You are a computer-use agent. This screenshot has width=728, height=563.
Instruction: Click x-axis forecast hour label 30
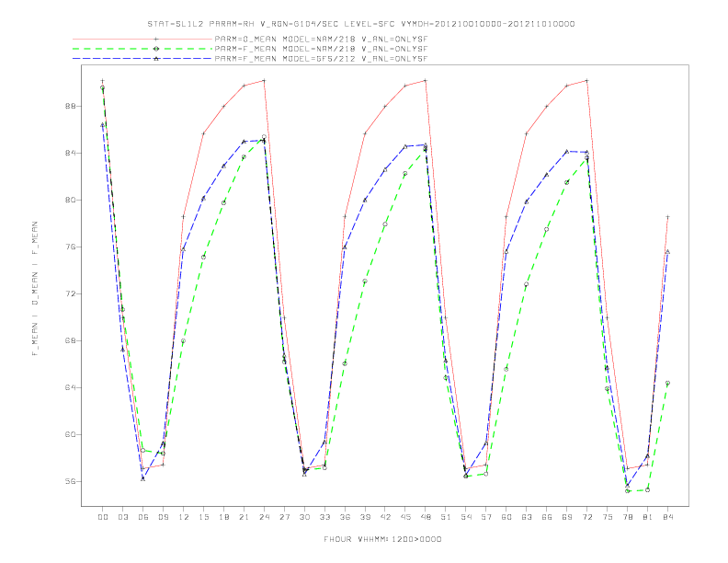point(304,517)
